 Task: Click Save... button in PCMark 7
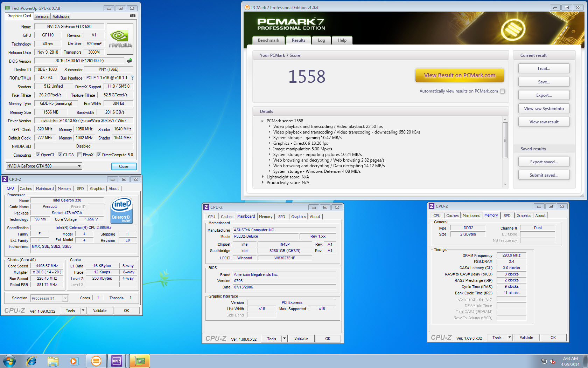[544, 82]
